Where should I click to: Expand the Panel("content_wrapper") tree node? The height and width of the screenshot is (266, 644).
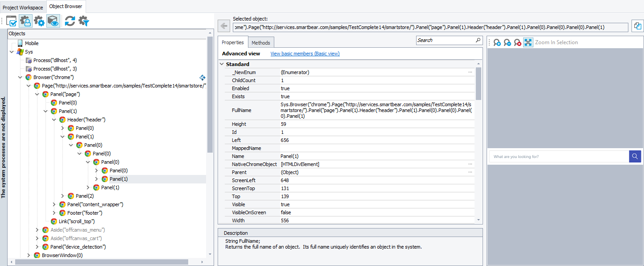click(54, 204)
